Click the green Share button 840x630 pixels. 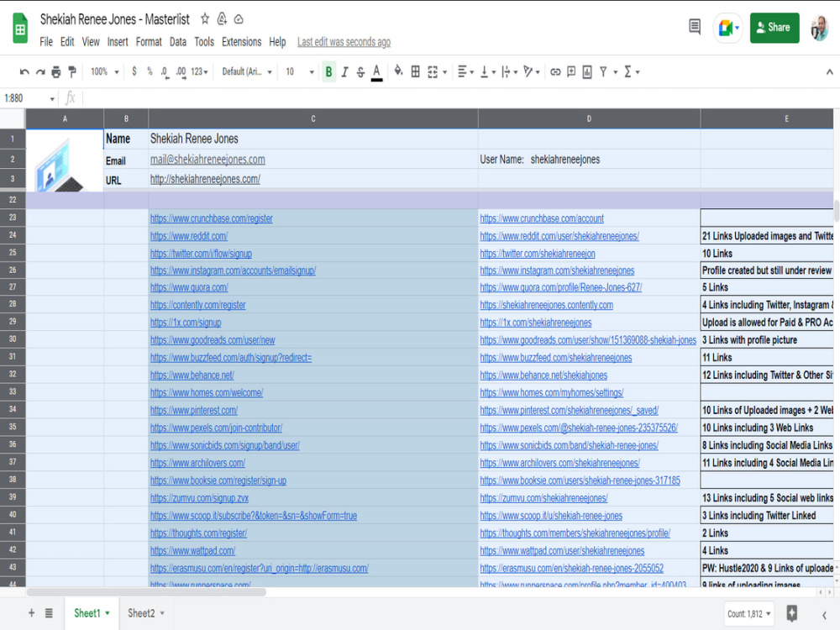point(774,28)
